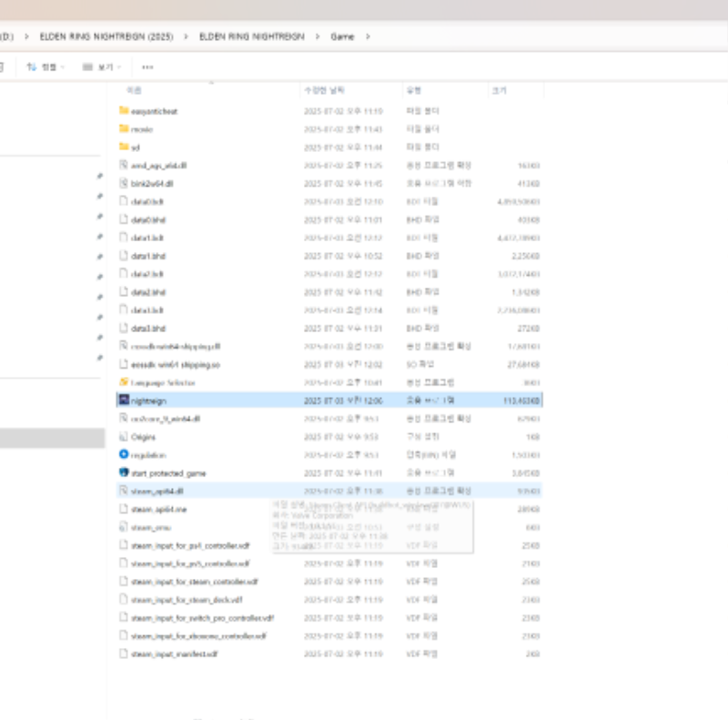Viewport: 728px width, 720px height.
Task: Expand chevron after ELDEN RING NIGHTREIGN (2025) breadcrumb
Action: (x=186, y=36)
